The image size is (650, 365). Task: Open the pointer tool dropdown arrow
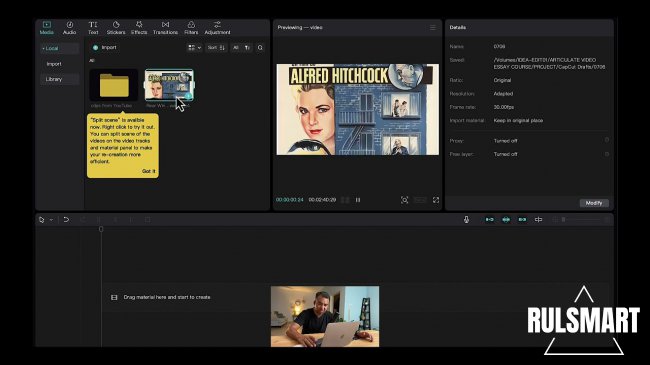coord(51,220)
